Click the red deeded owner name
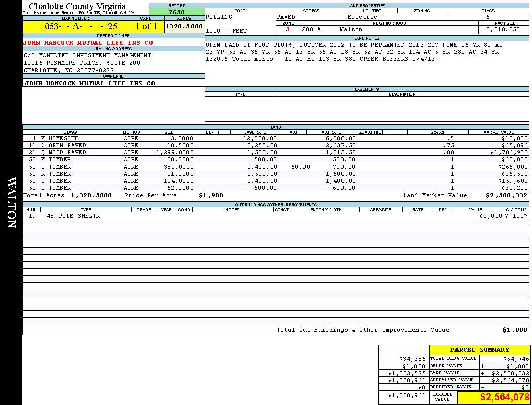532x405 pixels. [x=88, y=43]
